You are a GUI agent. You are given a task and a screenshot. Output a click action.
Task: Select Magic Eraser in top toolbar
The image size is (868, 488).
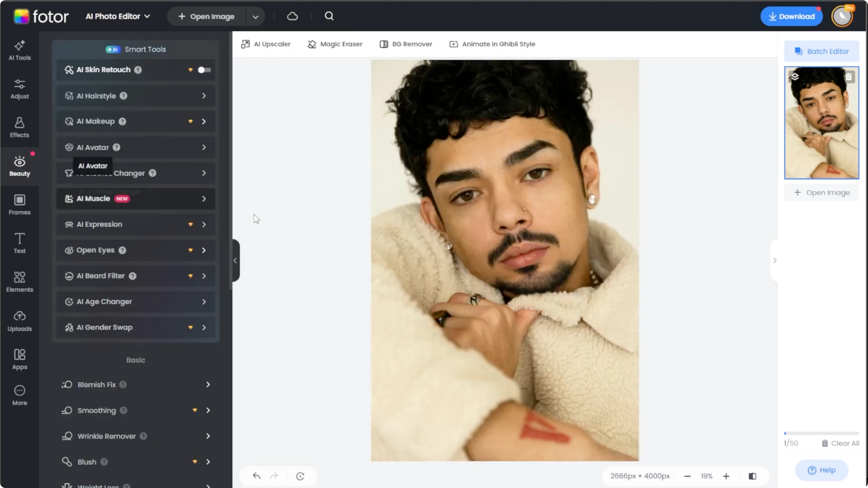coord(335,44)
